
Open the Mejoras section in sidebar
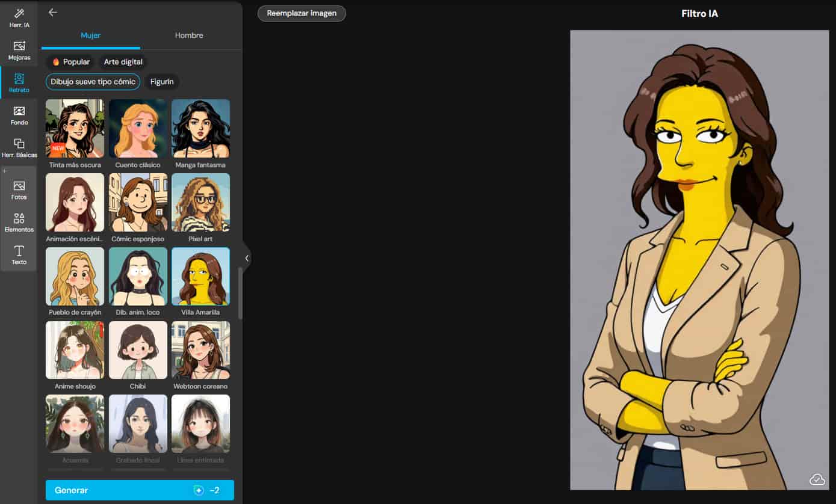(19, 51)
